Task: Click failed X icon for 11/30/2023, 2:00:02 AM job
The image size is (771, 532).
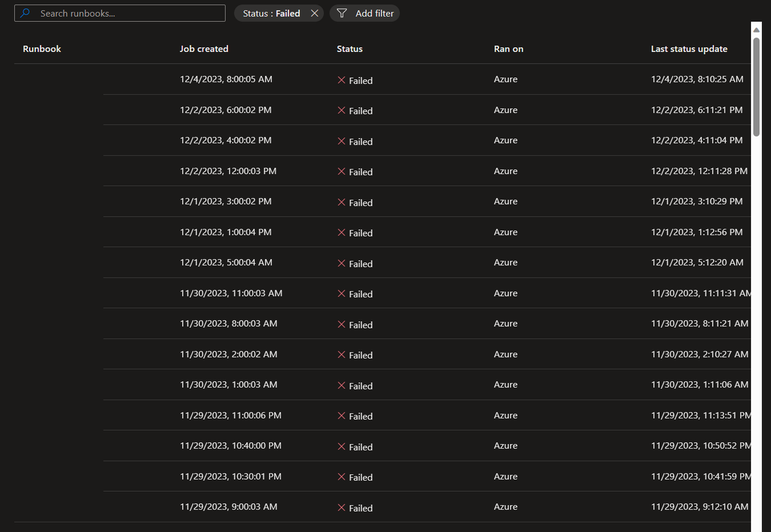Action: click(x=342, y=355)
